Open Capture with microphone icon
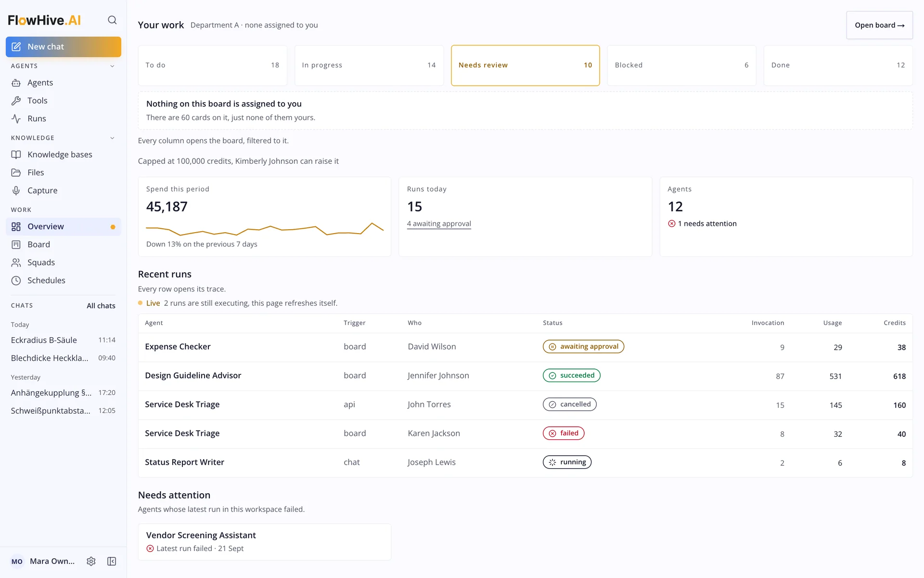This screenshot has width=924, height=578. point(64,191)
